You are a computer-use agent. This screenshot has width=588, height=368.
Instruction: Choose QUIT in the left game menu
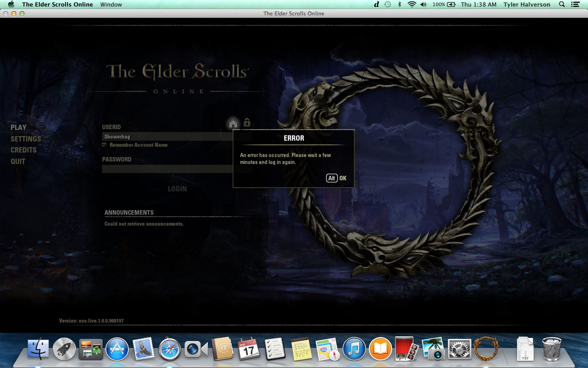click(18, 161)
